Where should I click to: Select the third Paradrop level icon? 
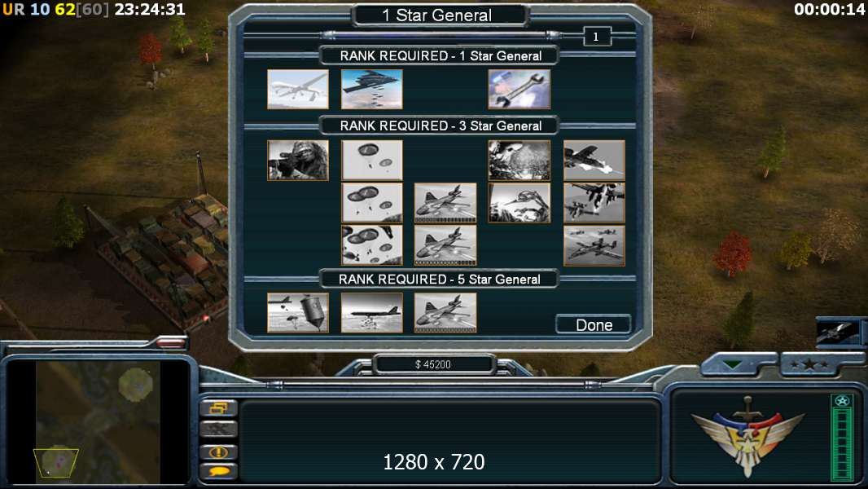pyautogui.click(x=371, y=245)
